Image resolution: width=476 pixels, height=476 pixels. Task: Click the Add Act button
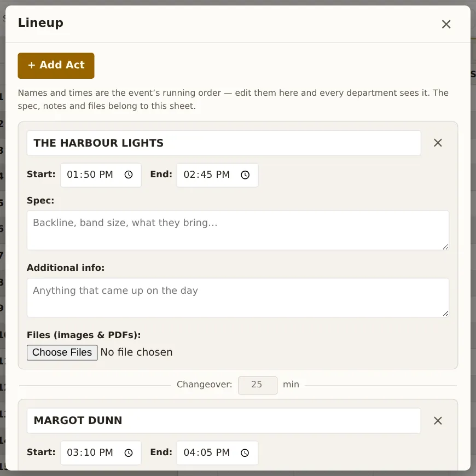click(x=56, y=66)
